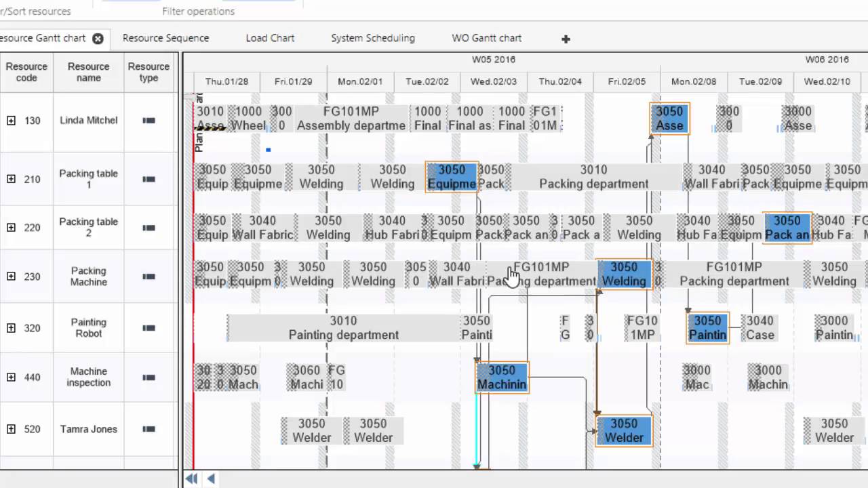The width and height of the screenshot is (868, 488).
Task: Click resource type icon for Packing Machine
Action: click(x=149, y=277)
